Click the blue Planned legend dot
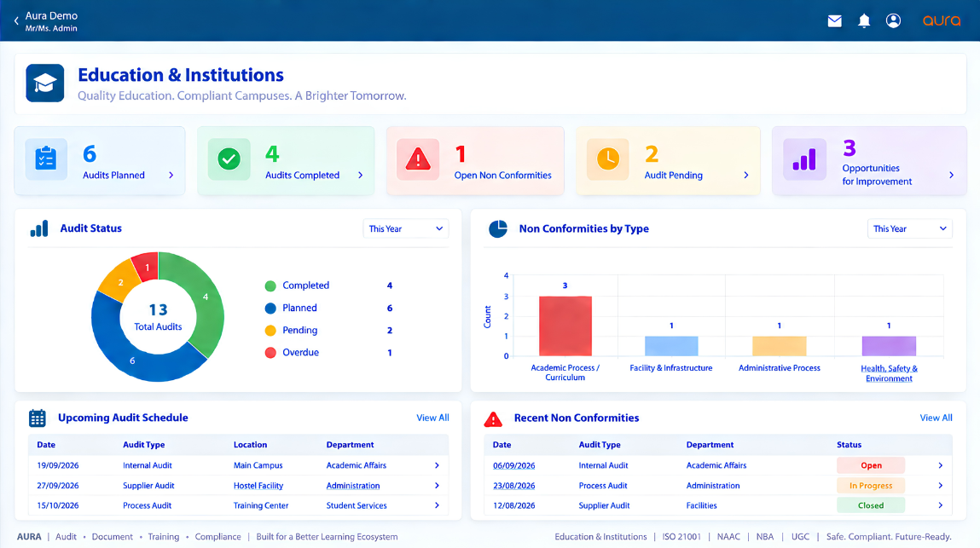Image resolution: width=980 pixels, height=548 pixels. click(x=270, y=308)
